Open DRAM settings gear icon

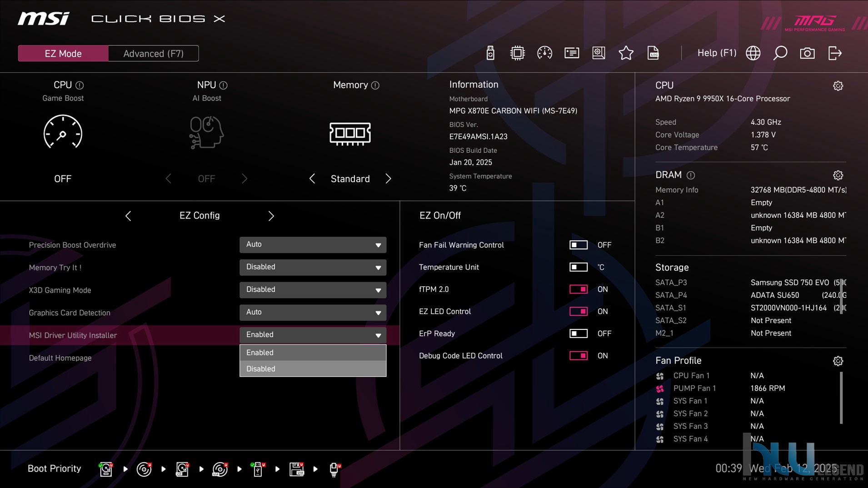pyautogui.click(x=838, y=175)
